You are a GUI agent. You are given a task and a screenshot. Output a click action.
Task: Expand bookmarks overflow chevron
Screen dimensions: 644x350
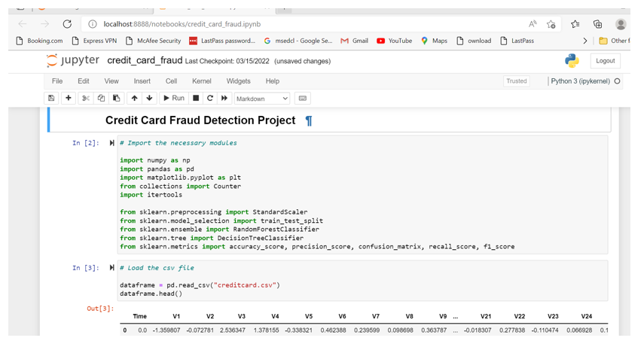click(x=584, y=41)
